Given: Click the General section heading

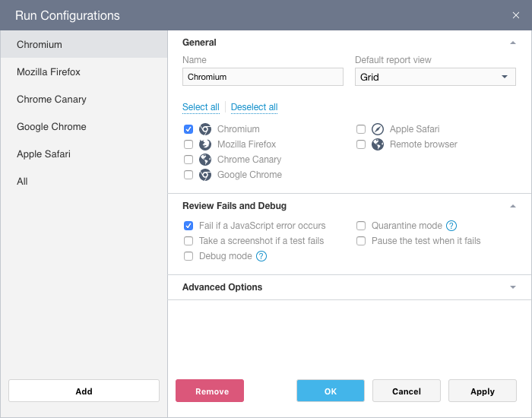Looking at the screenshot, I should pos(199,43).
